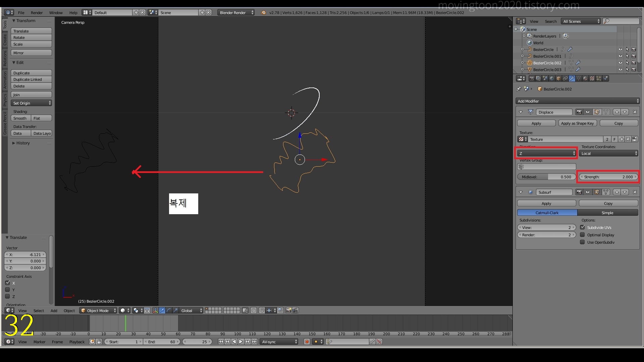Expand the History panel
Image resolution: width=644 pixels, height=362 pixels.
click(x=23, y=143)
